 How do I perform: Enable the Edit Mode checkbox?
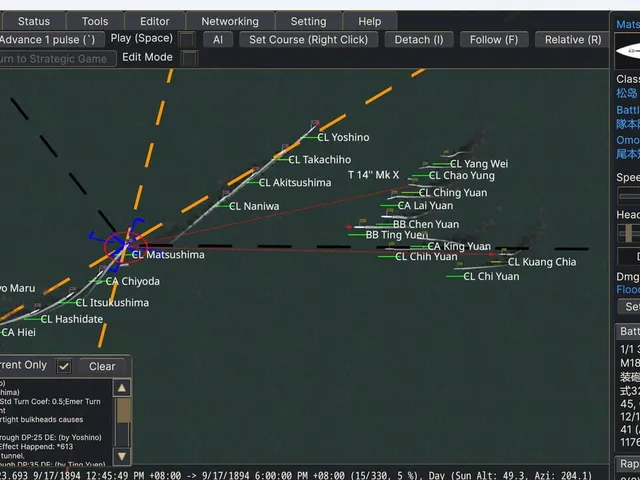point(189,58)
